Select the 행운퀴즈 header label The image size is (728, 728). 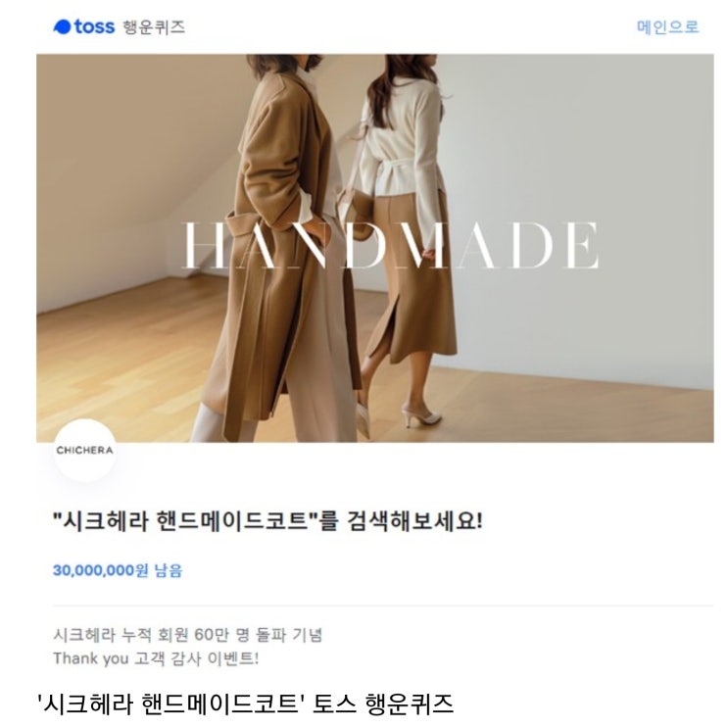pos(154,26)
